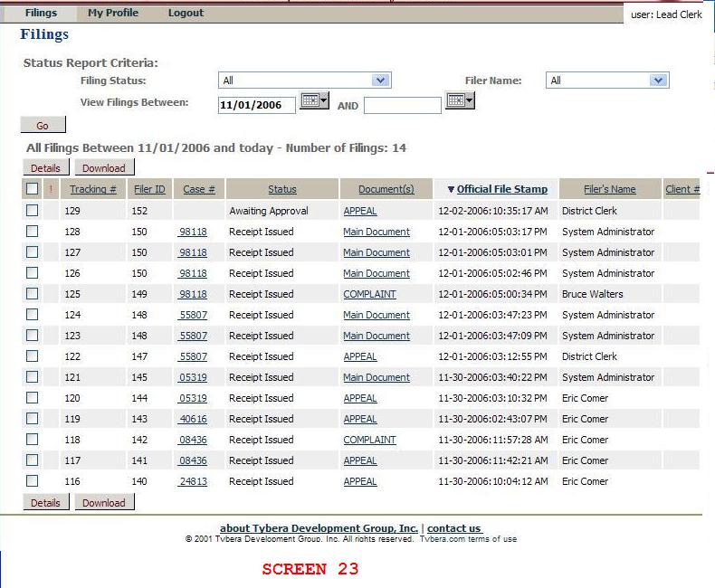Toggle the select-all checkbox in table header
This screenshot has height=588, width=715.
[x=33, y=189]
